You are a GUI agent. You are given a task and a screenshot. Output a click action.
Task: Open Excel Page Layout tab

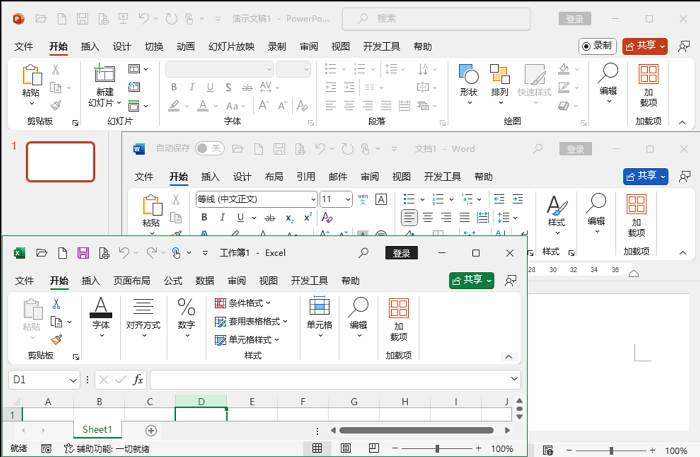(132, 281)
